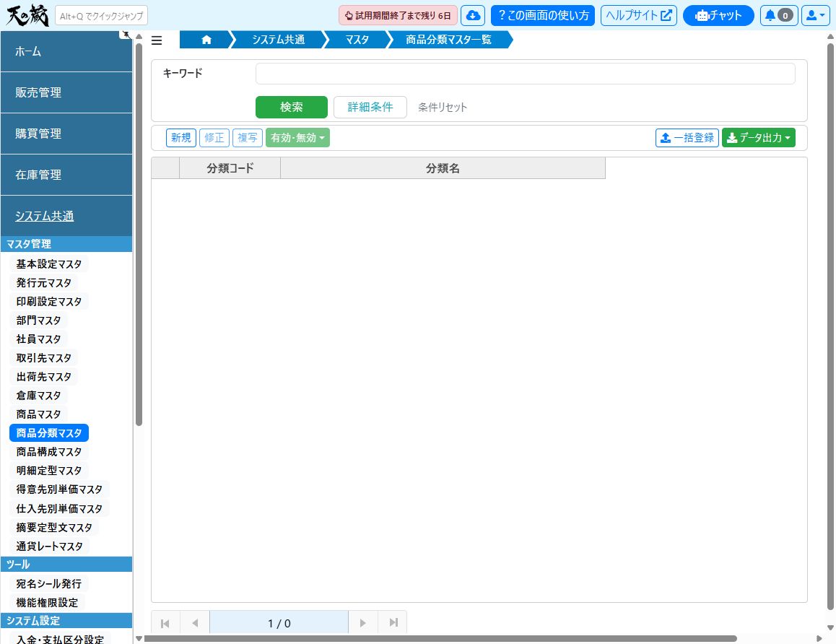Screen dimensions: 836x644
Task: Open 社員マスタ
Action: pyautogui.click(x=38, y=339)
